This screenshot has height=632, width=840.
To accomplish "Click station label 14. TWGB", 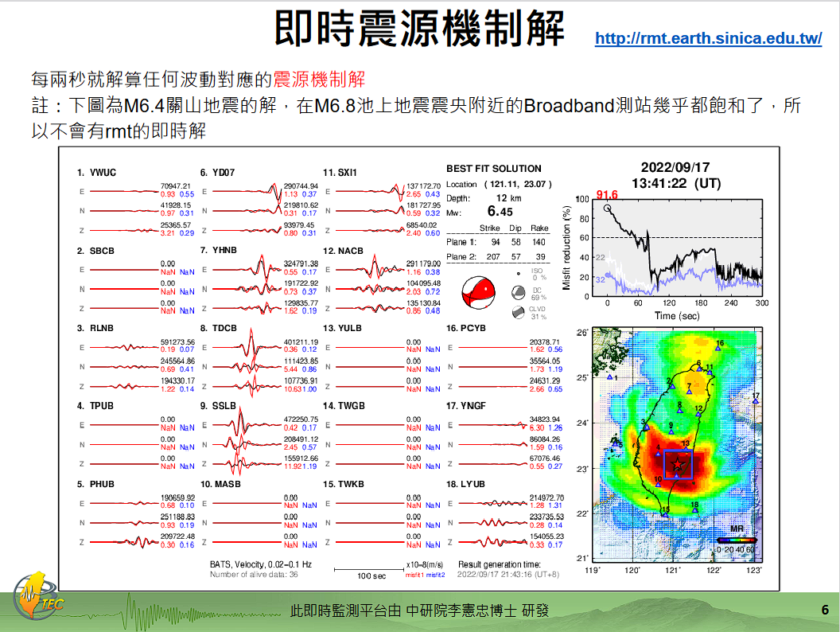I will click(x=344, y=406).
